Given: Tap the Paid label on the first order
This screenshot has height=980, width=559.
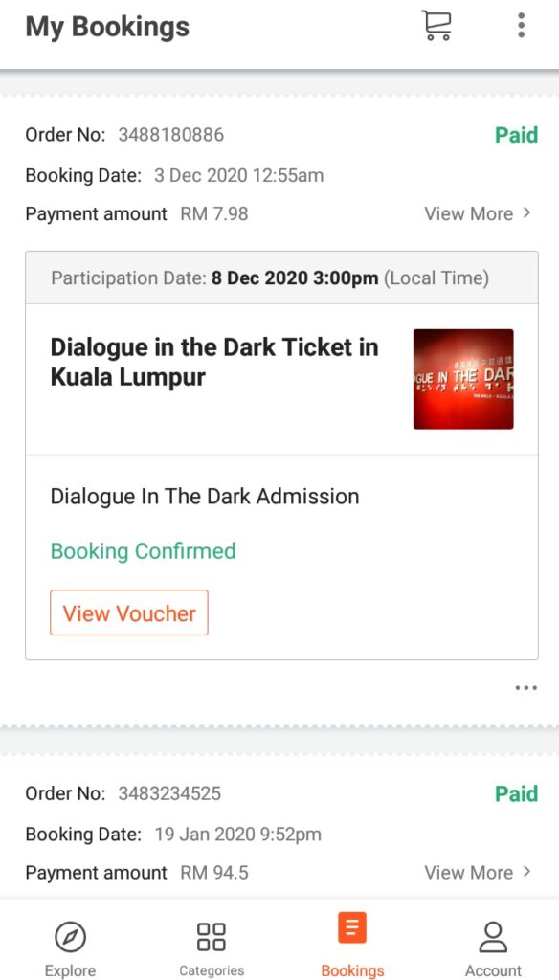Looking at the screenshot, I should point(516,135).
